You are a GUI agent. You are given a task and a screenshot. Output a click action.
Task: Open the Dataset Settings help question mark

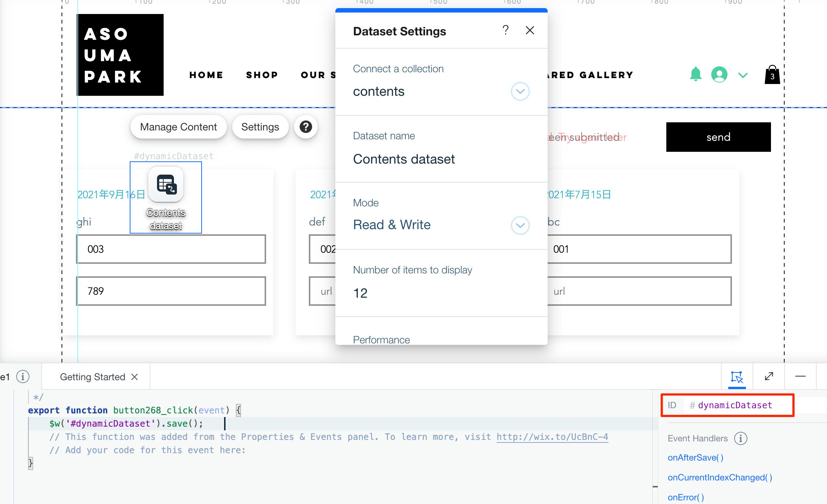[x=506, y=30]
